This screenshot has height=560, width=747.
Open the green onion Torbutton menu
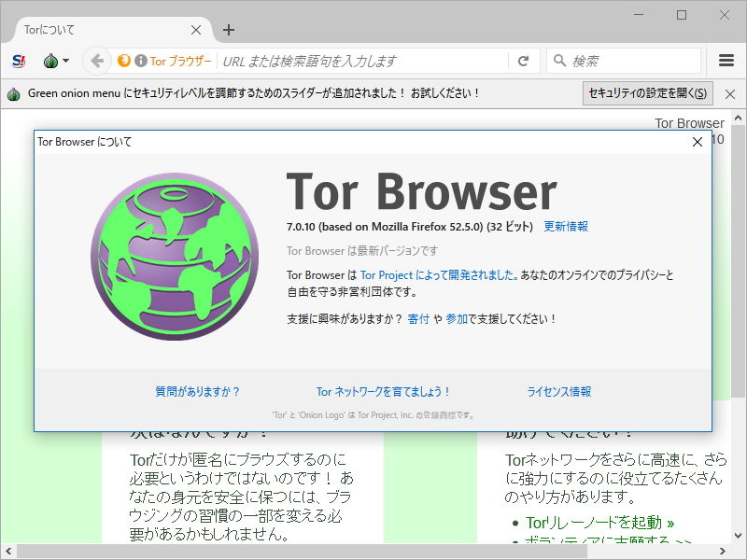tap(56, 61)
